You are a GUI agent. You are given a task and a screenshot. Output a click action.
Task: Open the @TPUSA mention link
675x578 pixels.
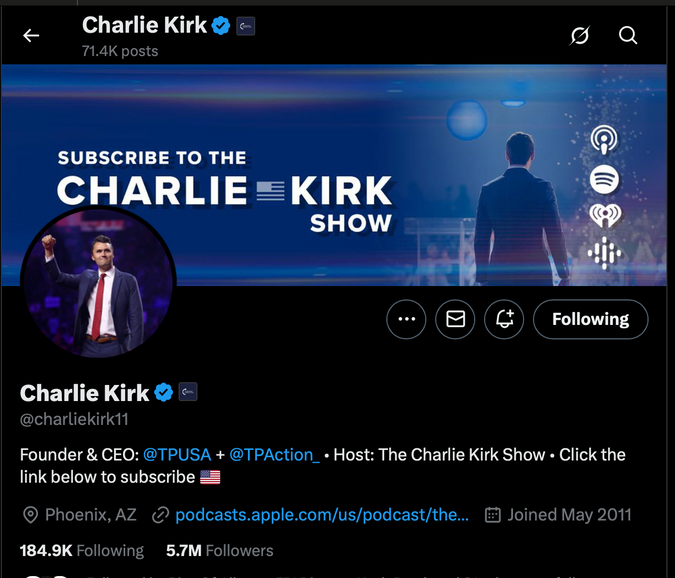pos(177,454)
